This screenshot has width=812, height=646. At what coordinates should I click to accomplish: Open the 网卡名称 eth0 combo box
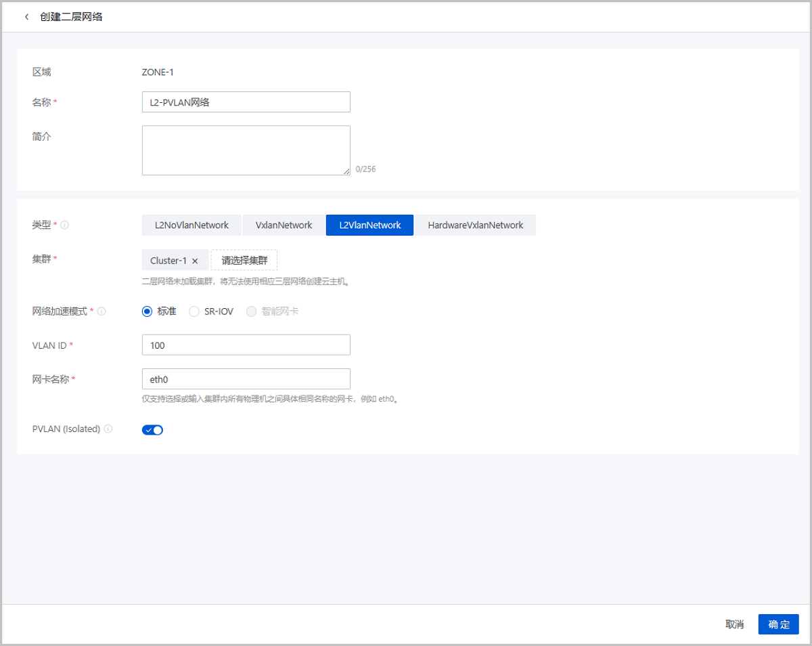[x=246, y=379]
